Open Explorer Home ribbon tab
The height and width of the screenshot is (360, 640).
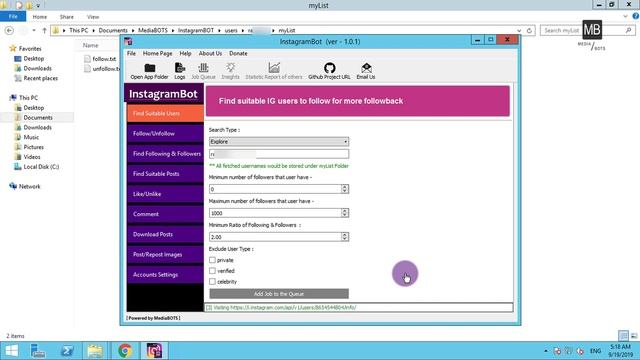coord(40,17)
